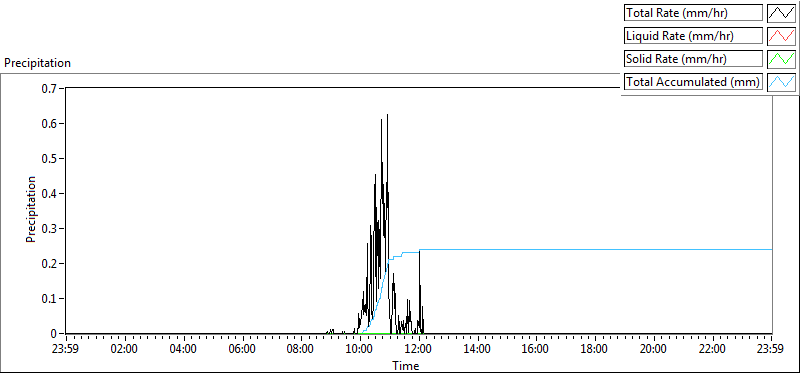Select the Liquid Rate (mm/hr) legend label
The height and width of the screenshot is (373, 800).
tap(694, 36)
